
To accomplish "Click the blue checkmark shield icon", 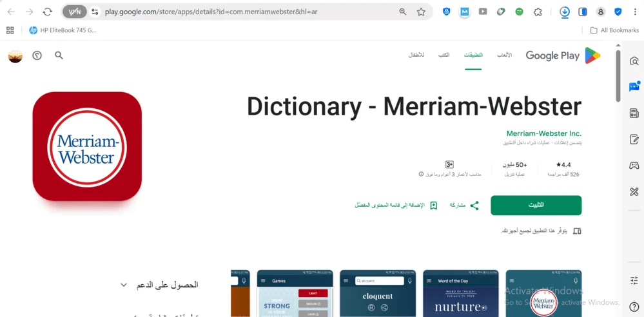I will coord(618,12).
